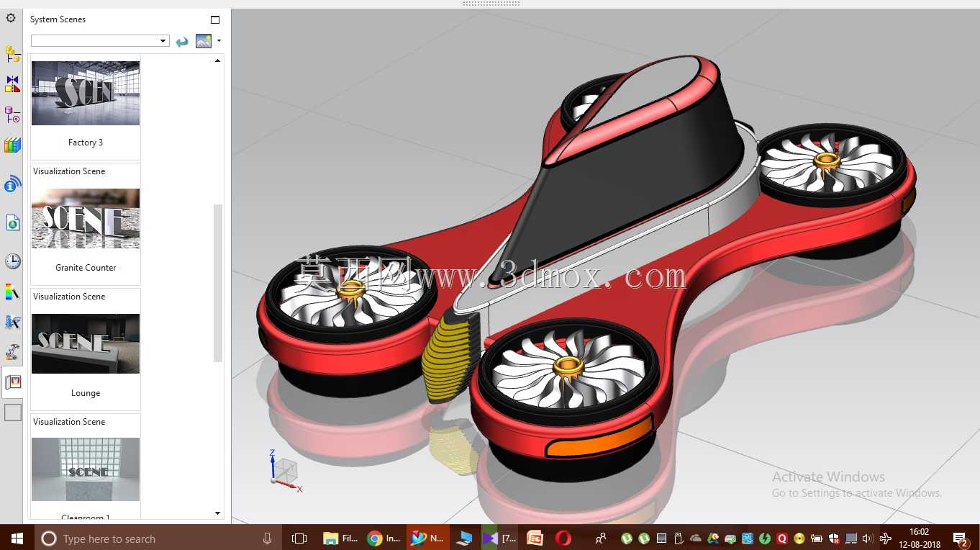Viewport: 980px width, 550px height.
Task: Open the System Materials color palette tab
Action: click(12, 292)
